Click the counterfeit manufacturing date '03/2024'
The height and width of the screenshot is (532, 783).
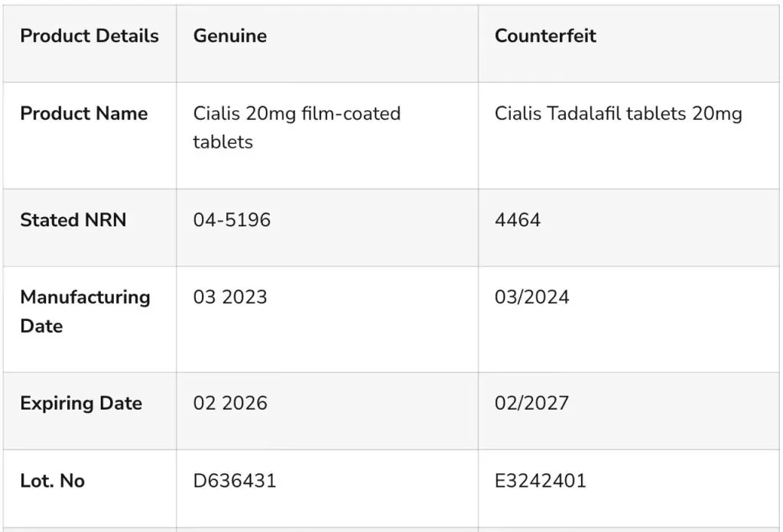point(531,297)
